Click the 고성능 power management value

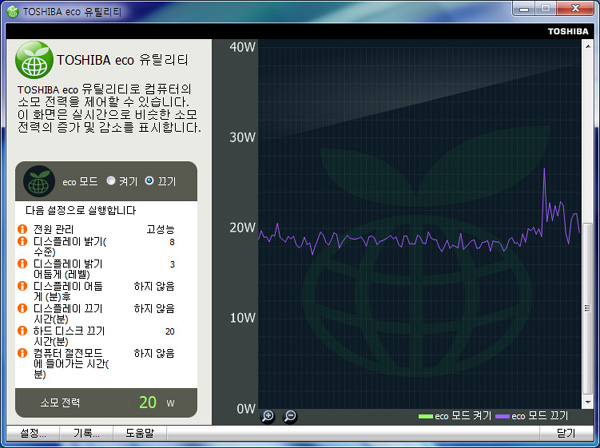pyautogui.click(x=160, y=229)
